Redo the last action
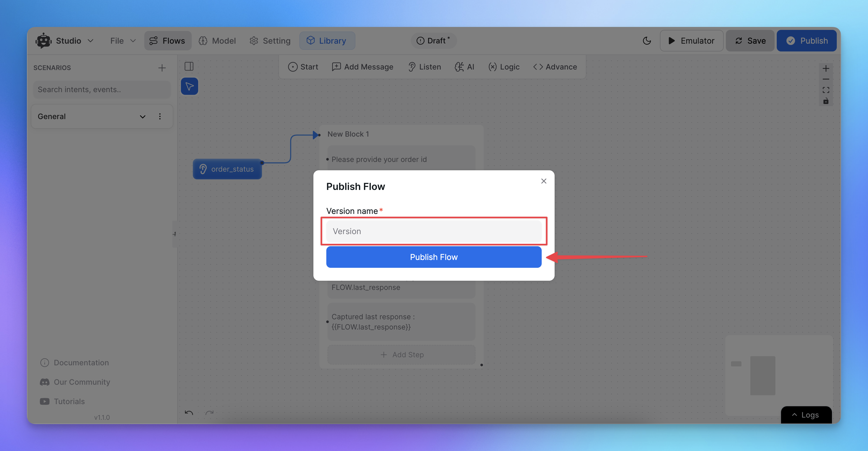Screen dimensions: 868x451 point(209,413)
